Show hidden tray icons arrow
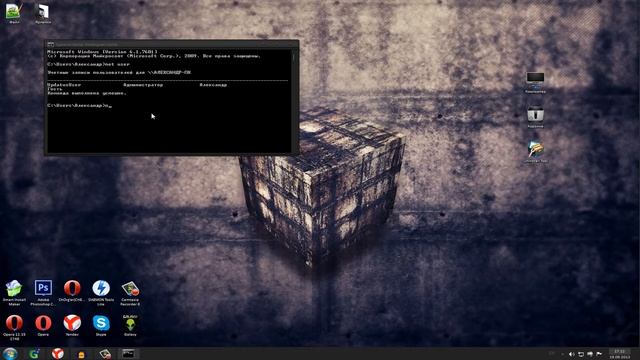This screenshot has height=360, width=640. tap(562, 354)
